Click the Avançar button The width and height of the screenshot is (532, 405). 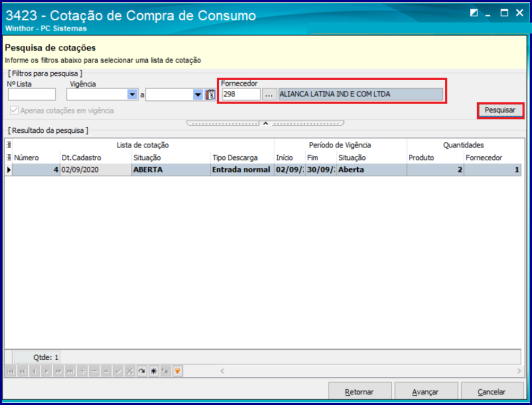(425, 392)
